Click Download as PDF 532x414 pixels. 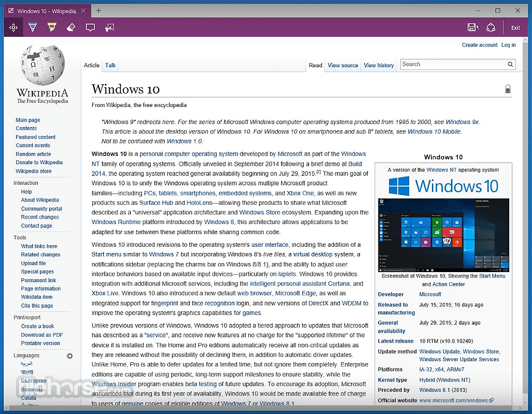point(42,335)
